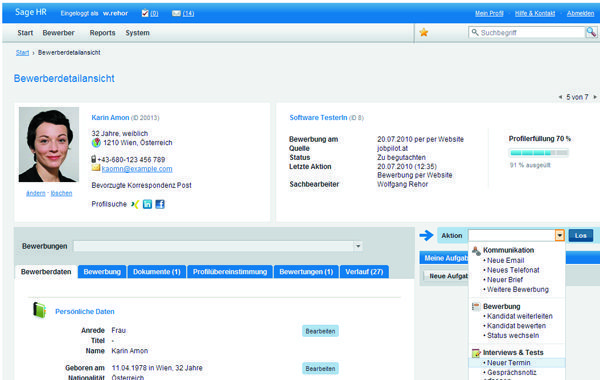Click the green book icon by Persönliche Daten
600x380 pixels.
pyautogui.click(x=39, y=310)
